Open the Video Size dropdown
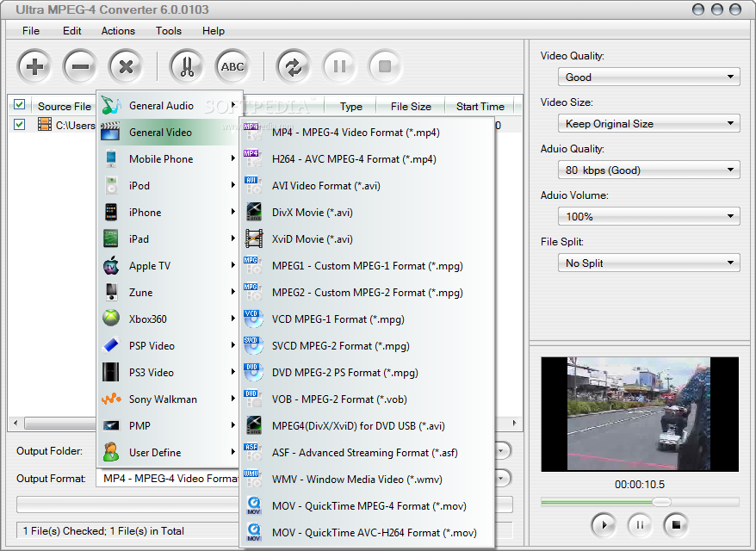 click(x=648, y=123)
